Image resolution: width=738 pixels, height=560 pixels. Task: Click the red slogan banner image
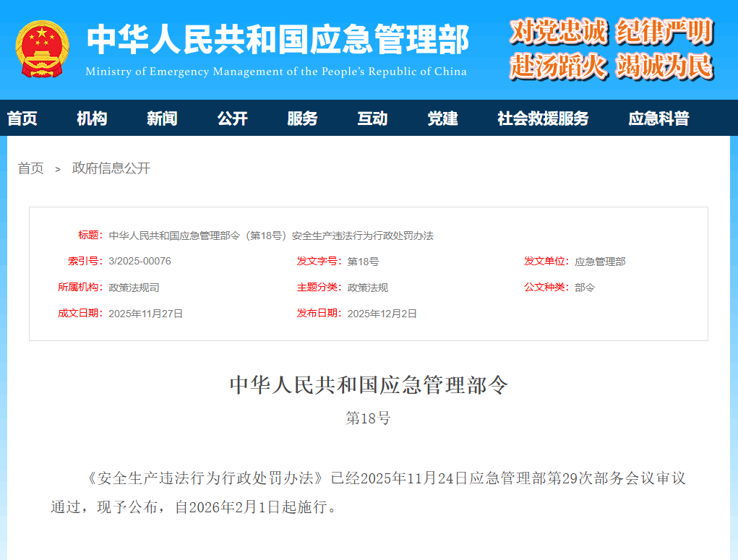611,49
